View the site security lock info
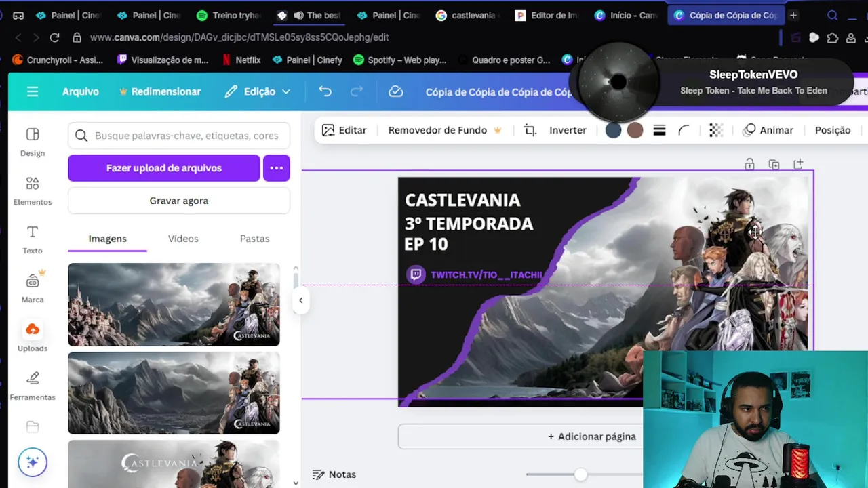 click(77, 37)
